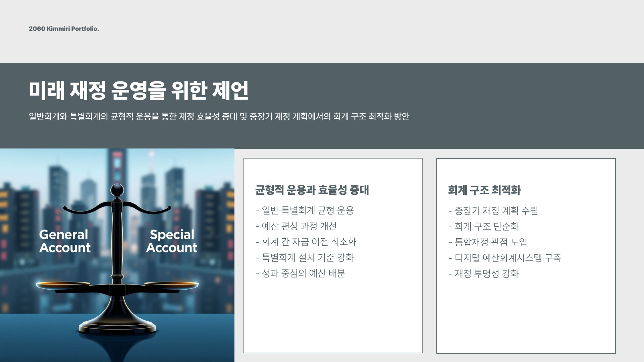Click bullet 일반·특별회계 균형 운용
The image size is (644, 362).
(x=305, y=210)
